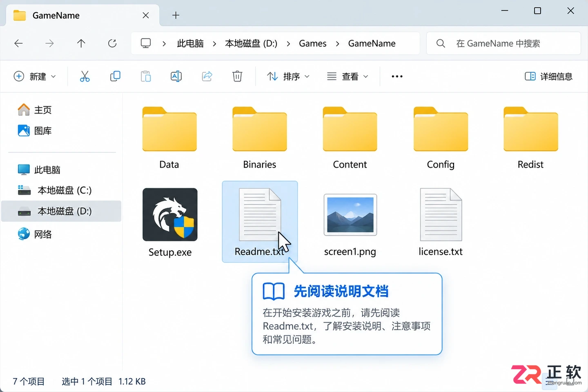Open the more options ellipsis menu
588x392 pixels.
[397, 76]
